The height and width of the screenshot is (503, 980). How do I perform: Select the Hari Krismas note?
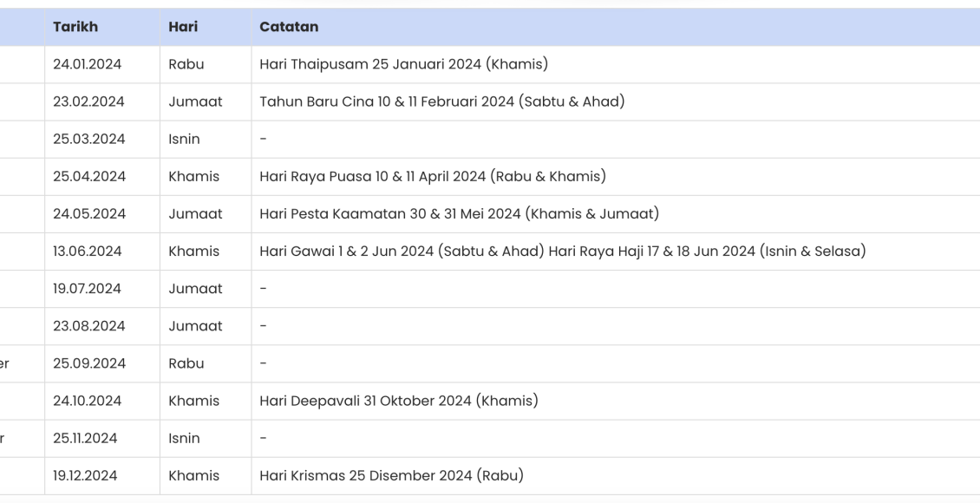[391, 475]
